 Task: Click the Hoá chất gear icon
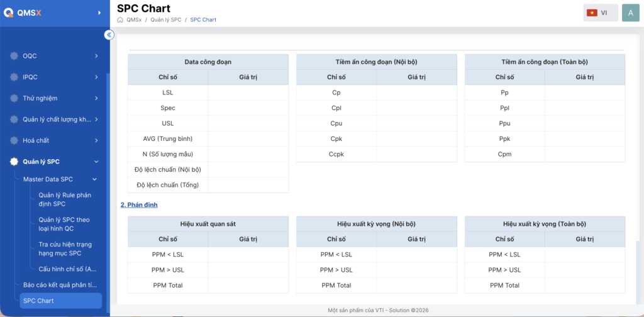click(x=14, y=140)
